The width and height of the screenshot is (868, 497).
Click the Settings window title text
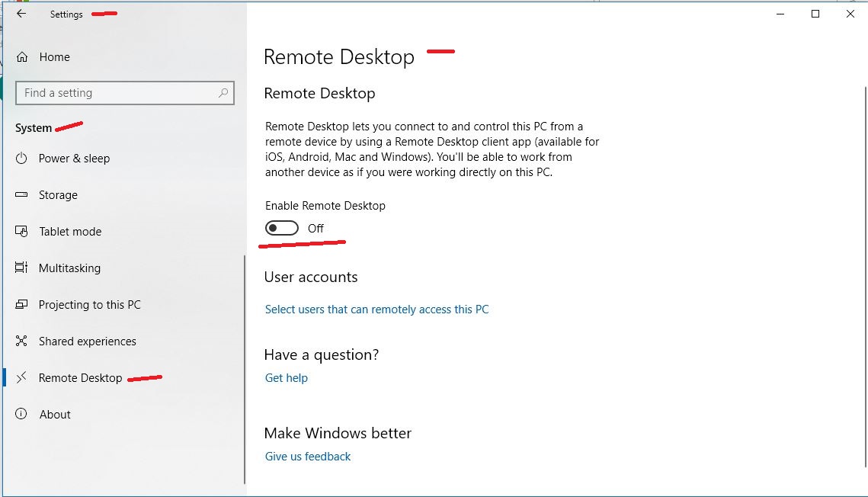[x=66, y=14]
